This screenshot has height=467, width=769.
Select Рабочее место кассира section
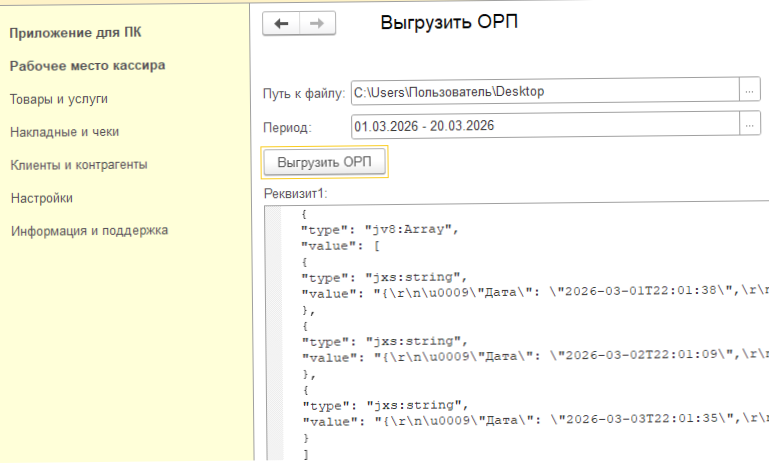[x=87, y=66]
